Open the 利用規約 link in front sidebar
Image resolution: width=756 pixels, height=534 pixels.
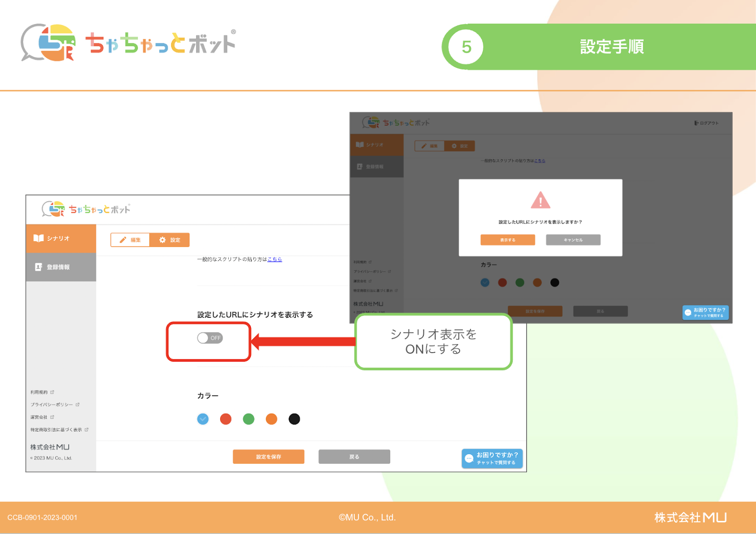(39, 392)
